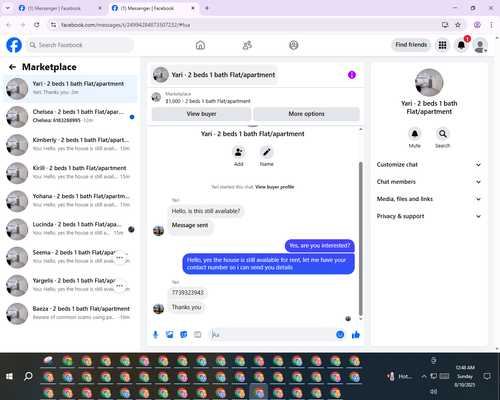Click the View buyer button

pyautogui.click(x=201, y=114)
